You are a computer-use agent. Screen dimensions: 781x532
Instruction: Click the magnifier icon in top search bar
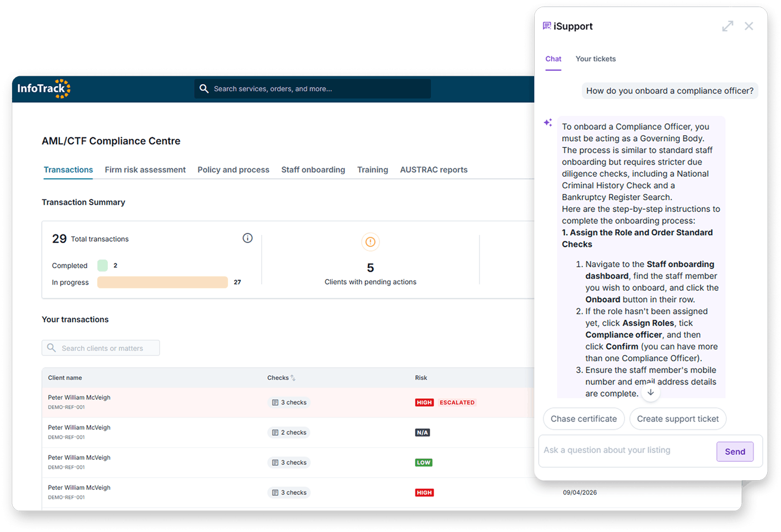[204, 88]
